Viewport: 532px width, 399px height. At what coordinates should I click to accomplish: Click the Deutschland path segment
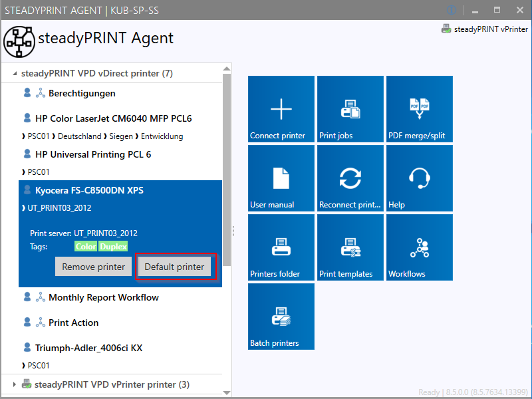coord(79,136)
